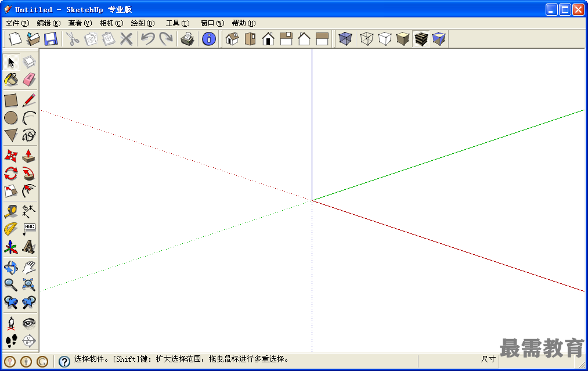This screenshot has height=371, width=588.
Task: Choose the Rotate tool
Action: (11, 174)
